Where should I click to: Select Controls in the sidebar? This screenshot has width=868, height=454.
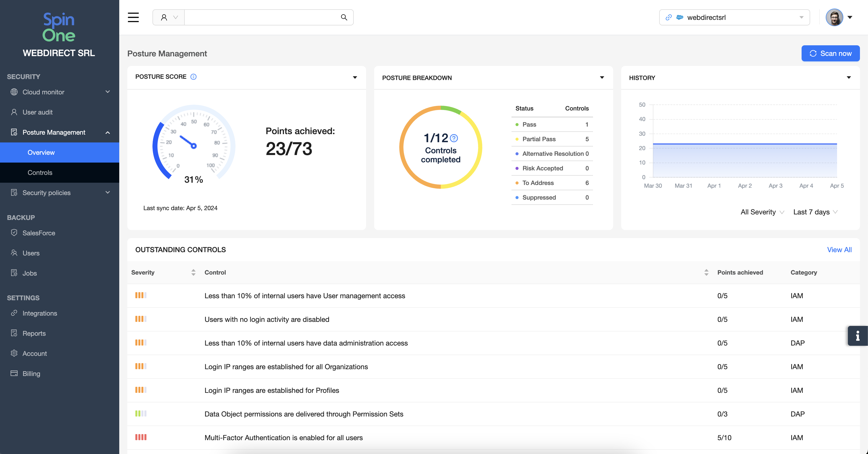pyautogui.click(x=40, y=173)
